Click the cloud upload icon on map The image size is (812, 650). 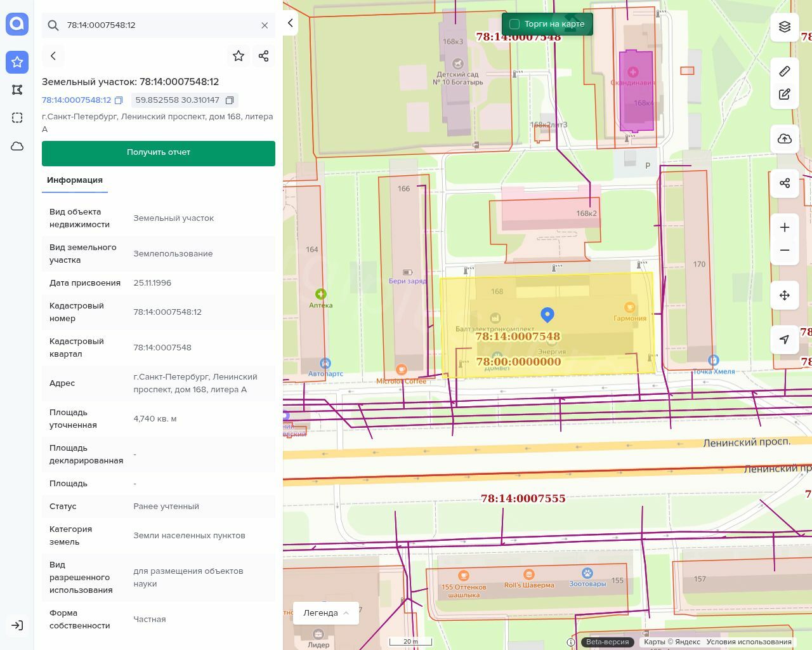[x=785, y=139]
